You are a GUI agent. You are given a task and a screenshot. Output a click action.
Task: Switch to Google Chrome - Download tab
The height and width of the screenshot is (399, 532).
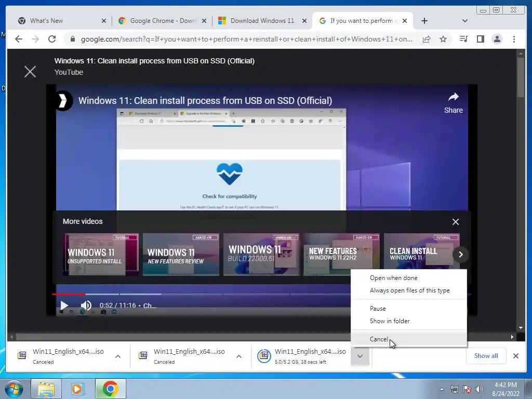(163, 21)
